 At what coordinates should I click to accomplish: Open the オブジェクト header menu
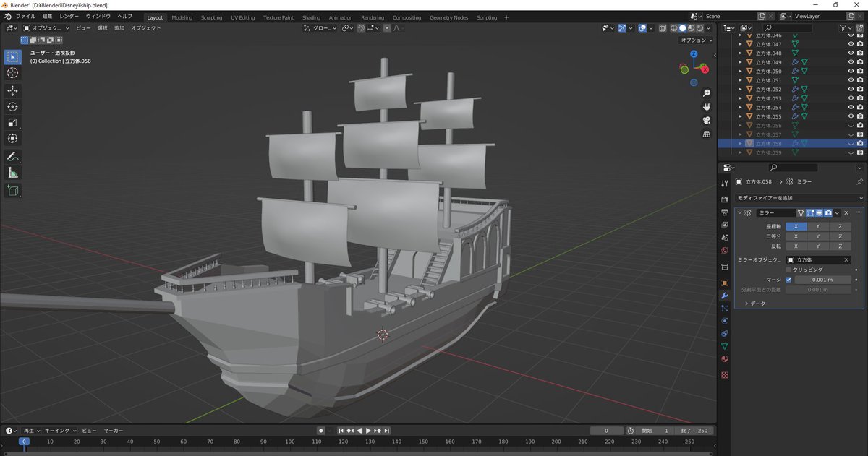[148, 28]
